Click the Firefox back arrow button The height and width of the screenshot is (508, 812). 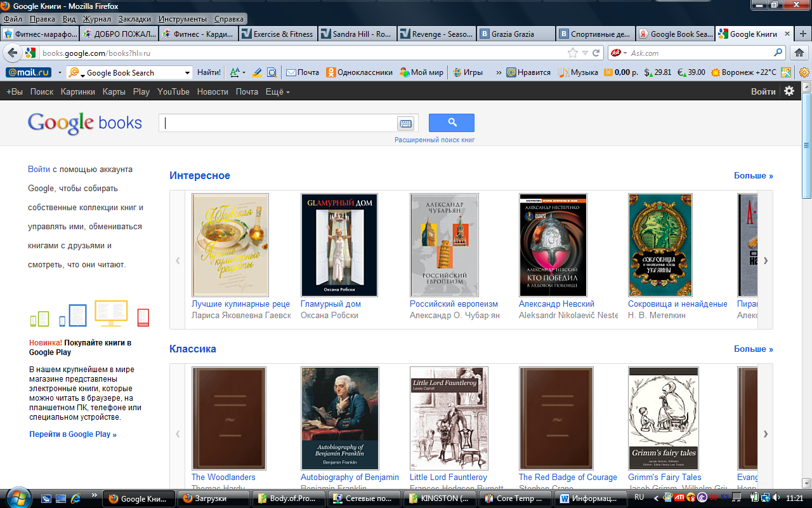[12, 53]
